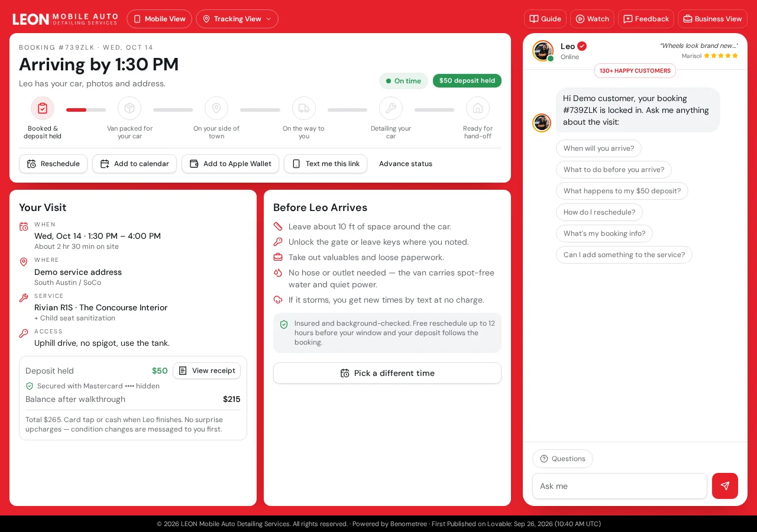Pick 'Can I add something to the service?'

[x=624, y=255]
